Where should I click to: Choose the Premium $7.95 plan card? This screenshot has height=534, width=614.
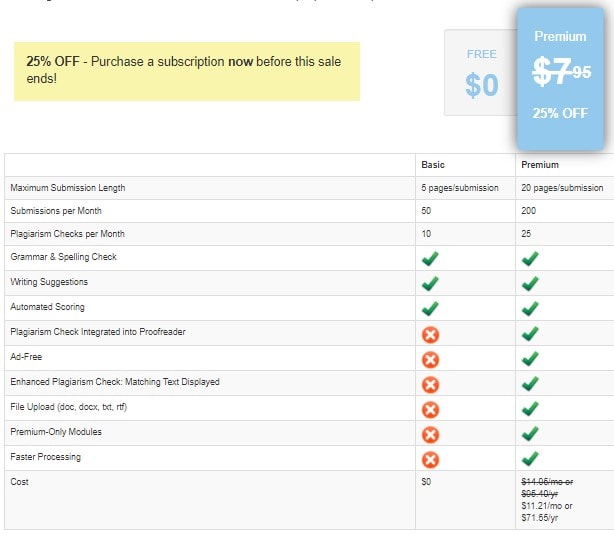point(560,78)
